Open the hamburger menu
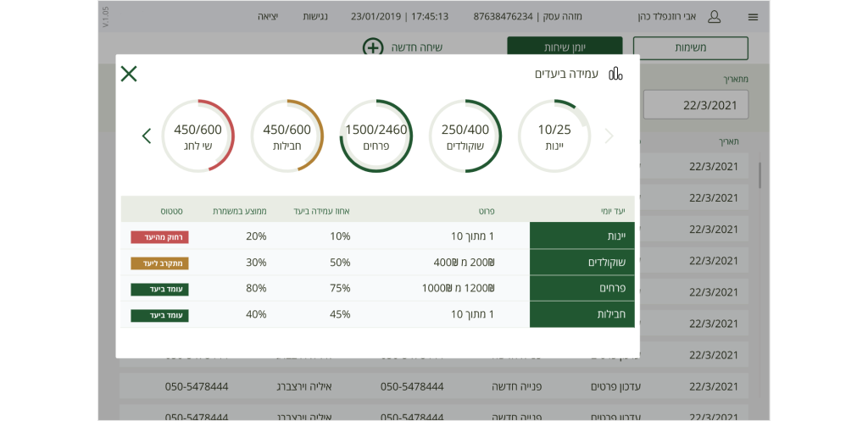The image size is (868, 421). pos(753,17)
